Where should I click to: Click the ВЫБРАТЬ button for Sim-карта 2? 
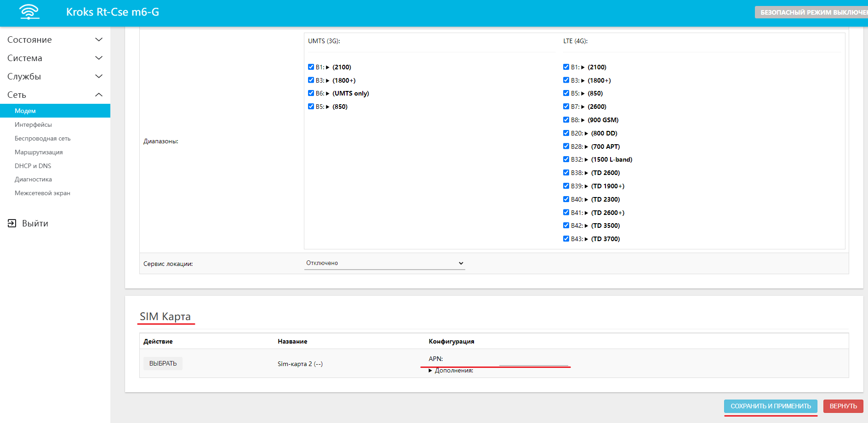(x=163, y=363)
